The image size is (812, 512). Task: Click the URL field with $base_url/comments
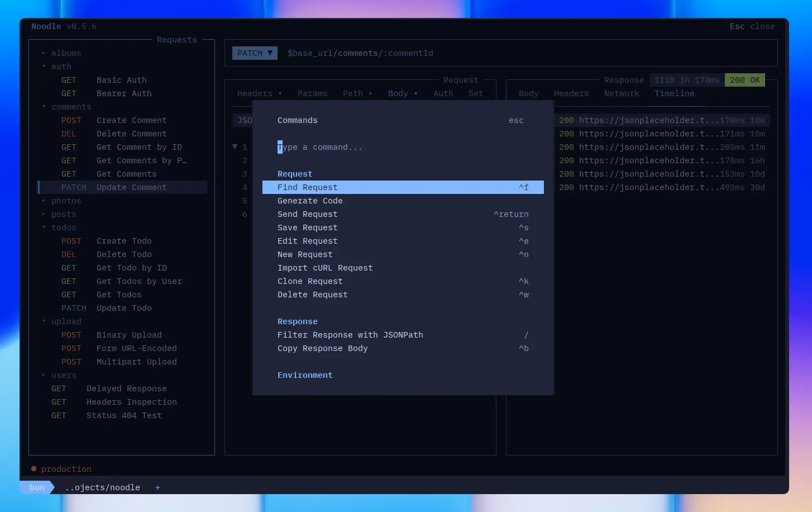pos(360,53)
